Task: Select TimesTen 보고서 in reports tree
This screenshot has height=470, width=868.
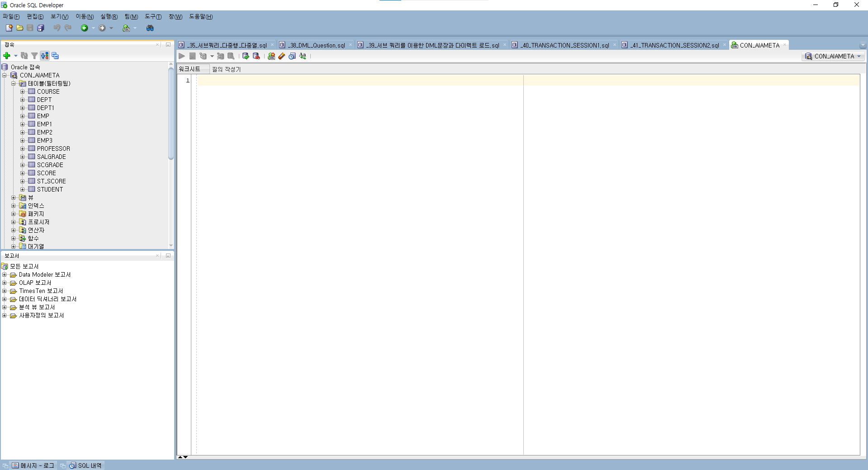Action: 41,291
